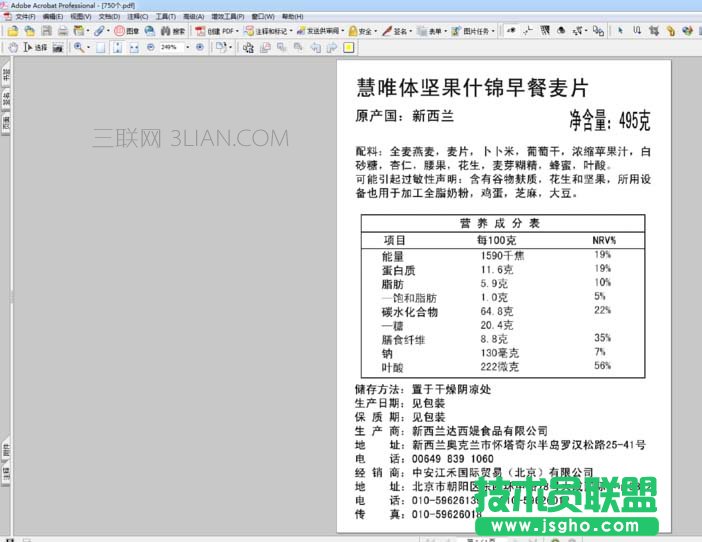The width and height of the screenshot is (702, 542).
Task: Open the zoom percentage dropdown arrow
Action: point(188,47)
